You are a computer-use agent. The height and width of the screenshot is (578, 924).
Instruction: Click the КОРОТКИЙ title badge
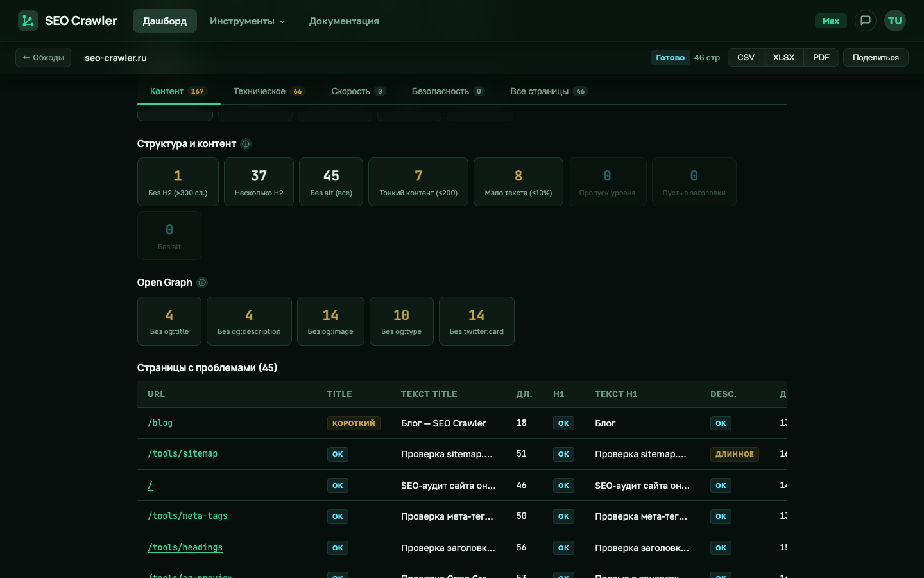[x=354, y=423]
